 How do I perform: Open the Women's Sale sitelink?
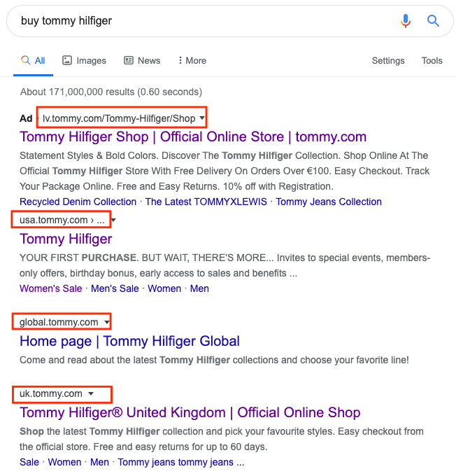(50, 288)
